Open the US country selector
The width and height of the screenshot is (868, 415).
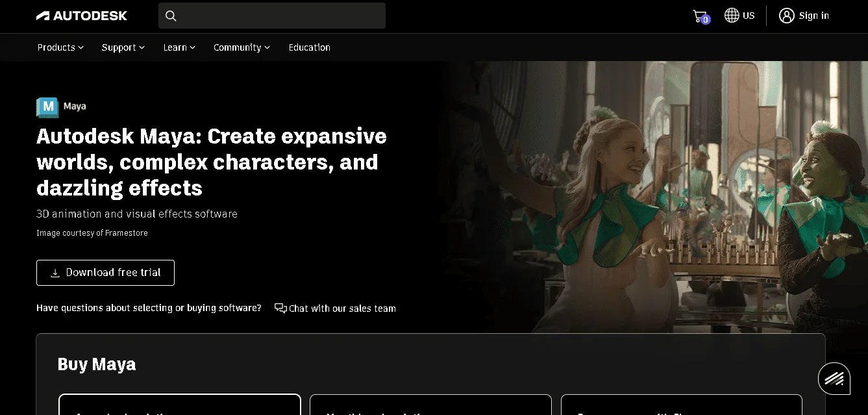coord(740,15)
